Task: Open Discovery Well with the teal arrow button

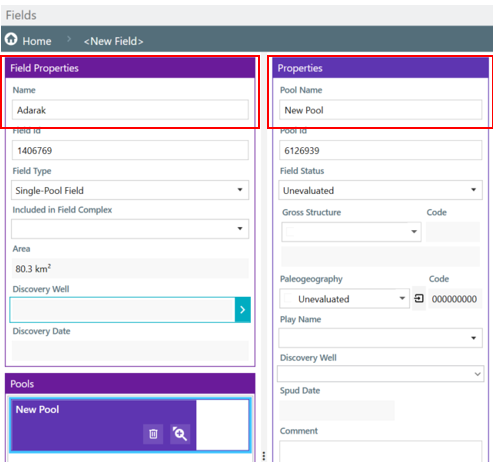Action: coord(243,310)
